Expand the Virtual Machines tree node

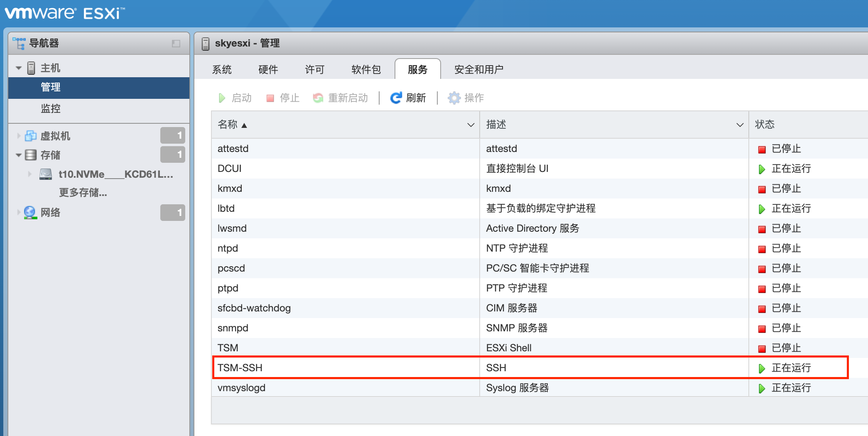(19, 136)
